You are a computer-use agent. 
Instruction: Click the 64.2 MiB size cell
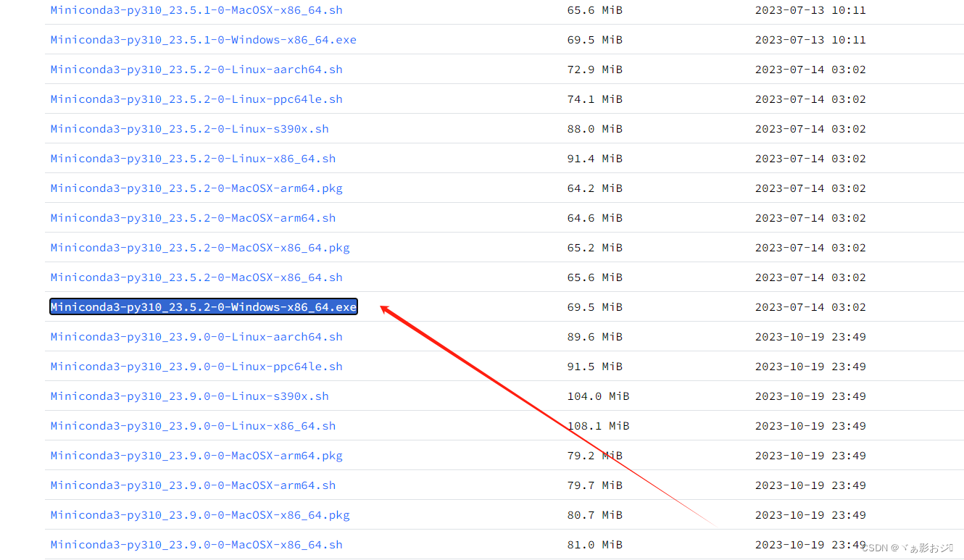pos(594,188)
